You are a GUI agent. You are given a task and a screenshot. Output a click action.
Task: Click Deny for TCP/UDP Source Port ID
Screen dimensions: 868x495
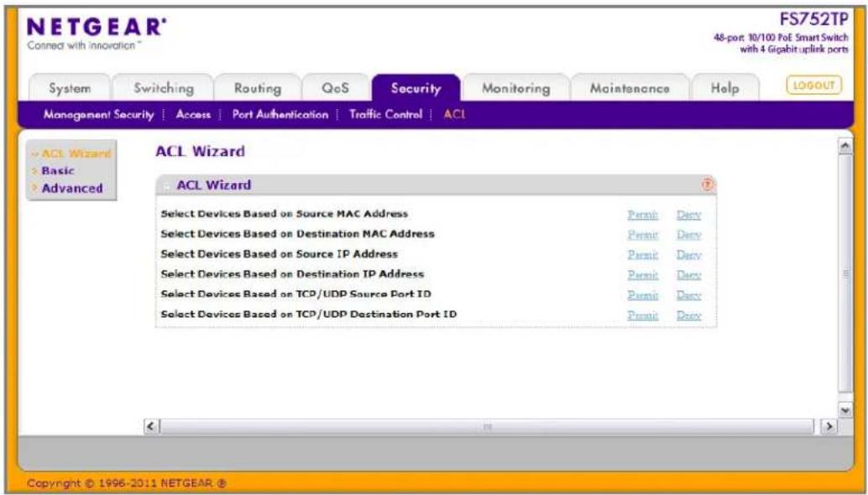pyautogui.click(x=688, y=294)
